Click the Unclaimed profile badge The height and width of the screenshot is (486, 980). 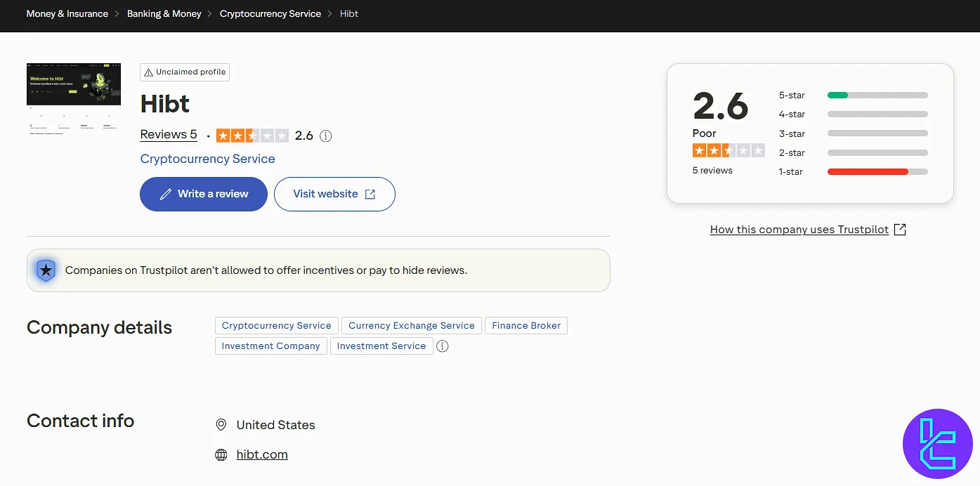(x=185, y=72)
